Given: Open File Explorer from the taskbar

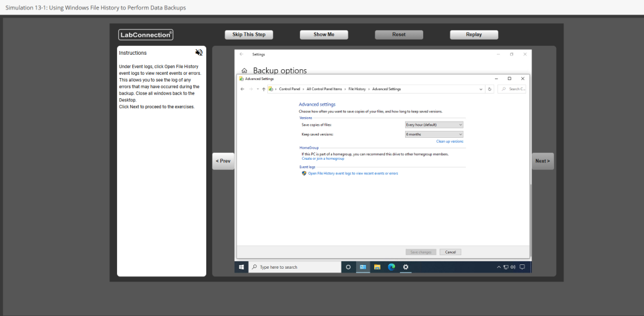Looking at the screenshot, I should pyautogui.click(x=377, y=267).
